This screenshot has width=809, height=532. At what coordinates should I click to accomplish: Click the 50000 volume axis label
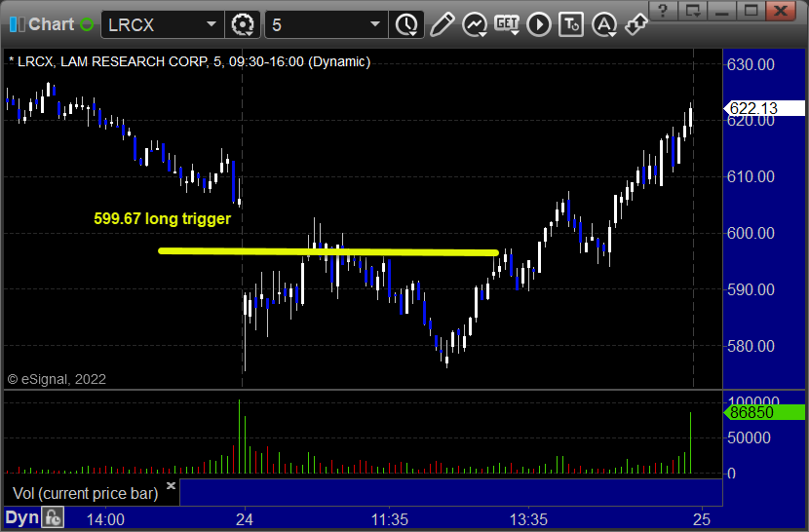[750, 438]
